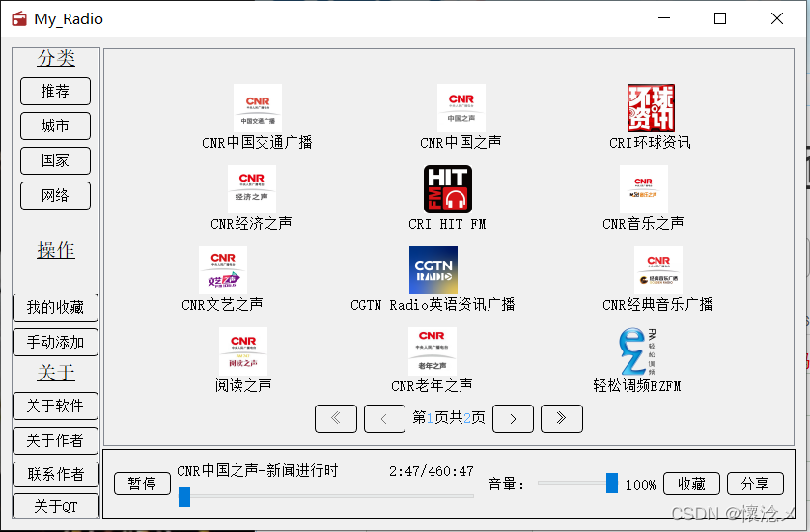Select the CGTN Radio logo
Image resolution: width=810 pixels, height=532 pixels.
pos(433,270)
